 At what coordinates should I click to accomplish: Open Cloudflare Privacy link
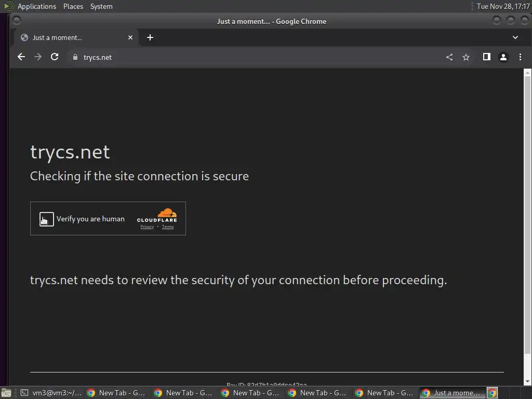click(147, 227)
